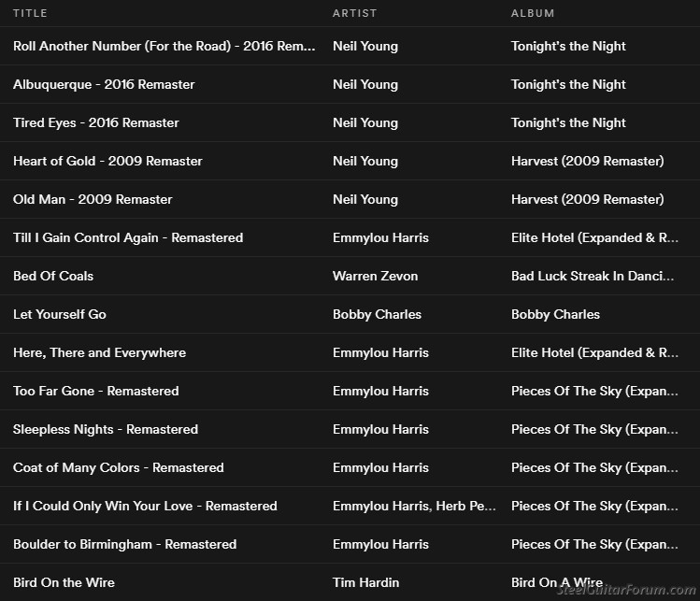Open album Harvest for Heart of Gold

click(x=587, y=161)
